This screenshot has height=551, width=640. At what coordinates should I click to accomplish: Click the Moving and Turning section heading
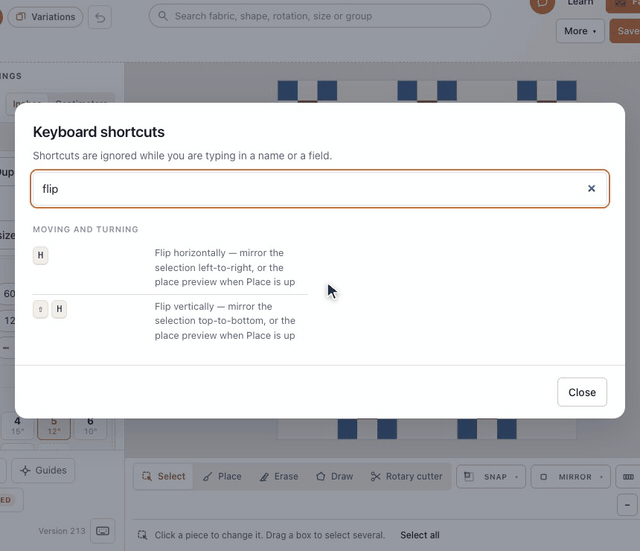pos(85,229)
